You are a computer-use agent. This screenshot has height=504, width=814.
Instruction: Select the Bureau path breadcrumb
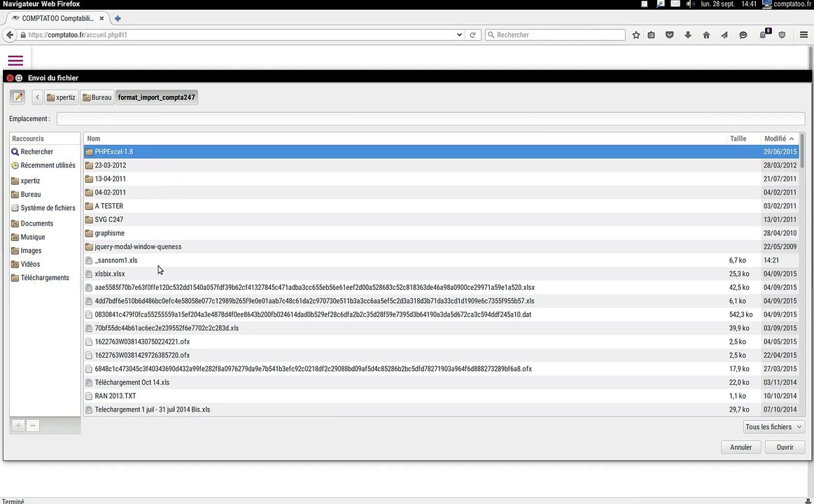(97, 97)
